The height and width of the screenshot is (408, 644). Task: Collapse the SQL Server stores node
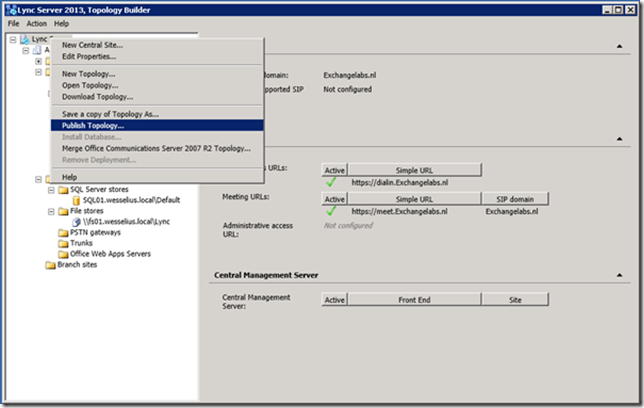pyautogui.click(x=51, y=189)
